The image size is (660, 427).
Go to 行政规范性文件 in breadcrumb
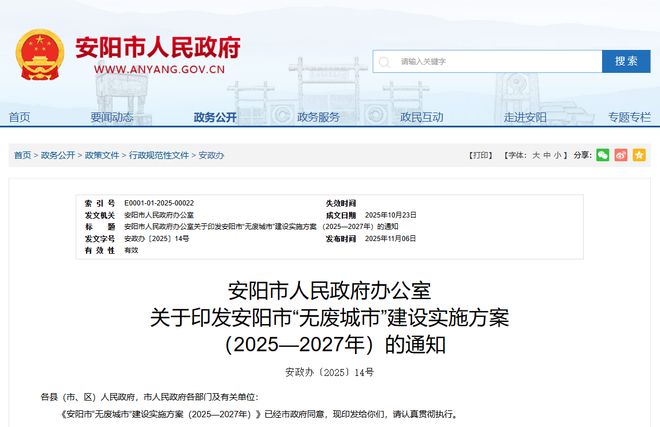click(x=159, y=155)
